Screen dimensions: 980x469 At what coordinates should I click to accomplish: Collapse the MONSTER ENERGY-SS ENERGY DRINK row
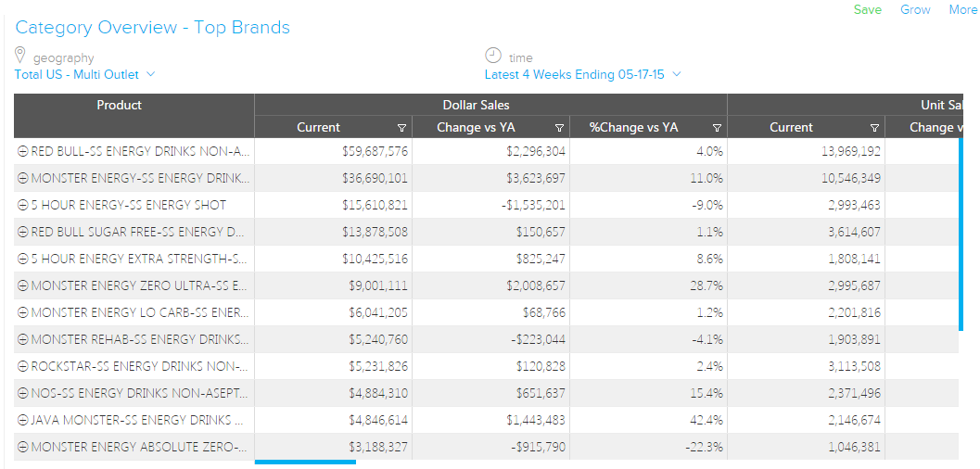click(x=23, y=178)
